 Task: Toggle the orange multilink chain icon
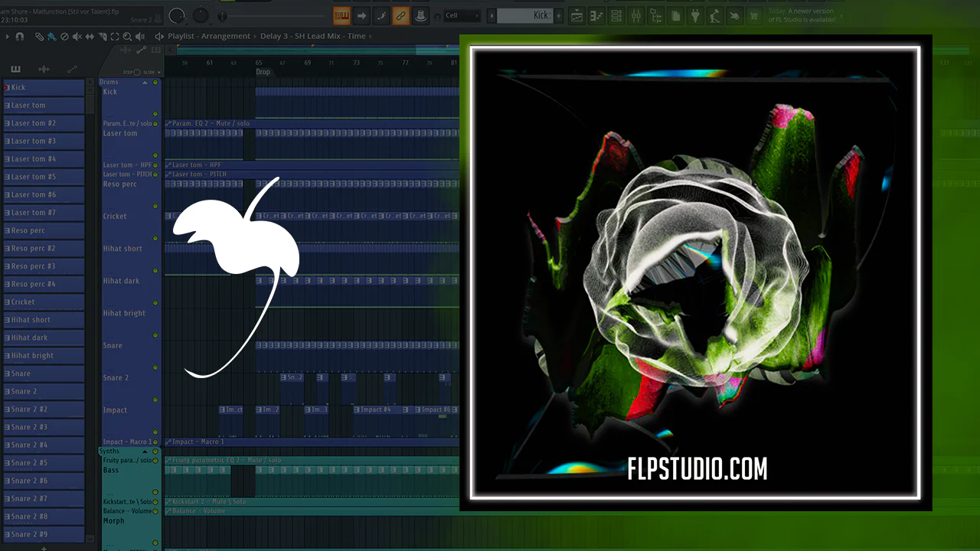(x=400, y=15)
